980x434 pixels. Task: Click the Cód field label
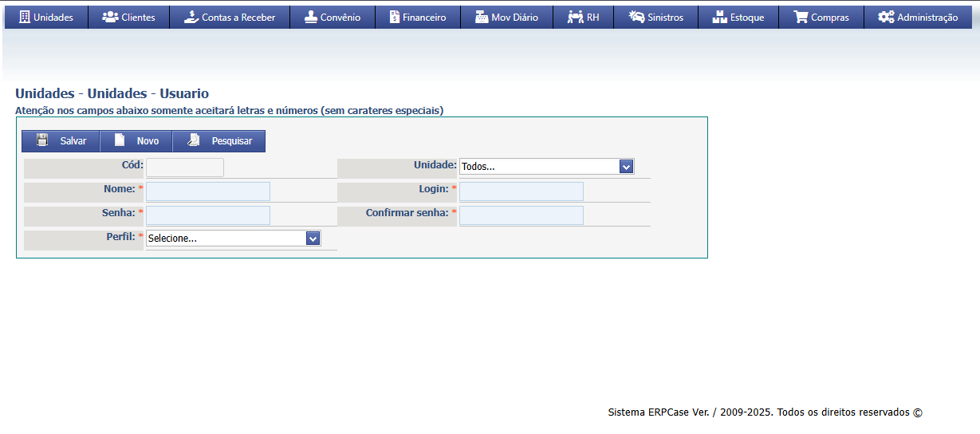point(132,165)
